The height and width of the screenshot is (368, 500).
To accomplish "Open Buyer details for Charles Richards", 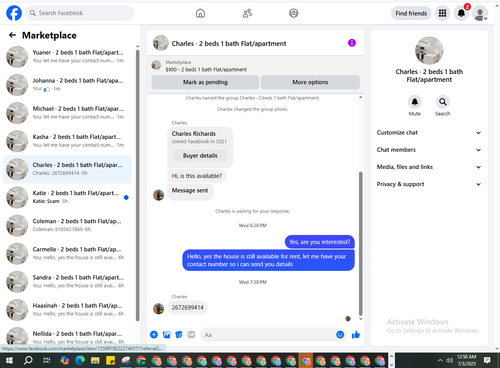I will click(x=200, y=156).
